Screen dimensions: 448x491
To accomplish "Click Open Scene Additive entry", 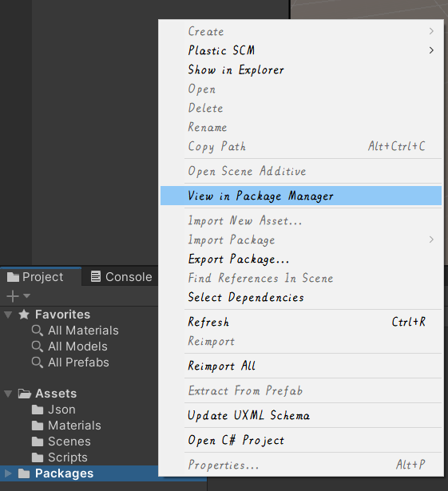I will pos(301,171).
